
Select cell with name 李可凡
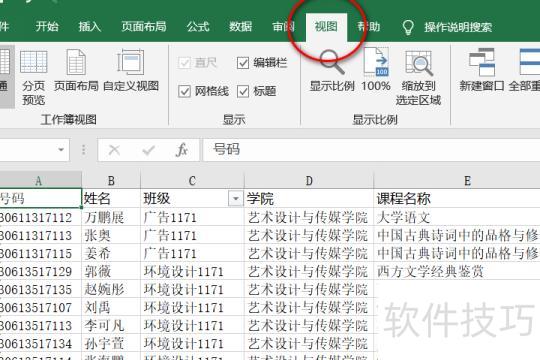111,326
